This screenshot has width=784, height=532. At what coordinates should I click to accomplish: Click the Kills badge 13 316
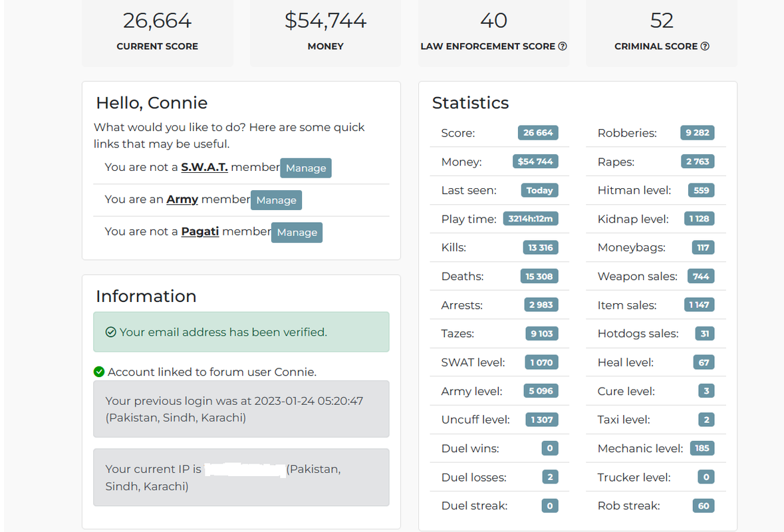point(541,247)
